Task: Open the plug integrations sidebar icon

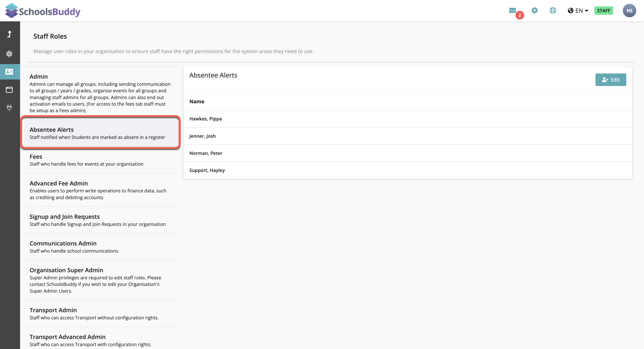Action: click(x=9, y=107)
